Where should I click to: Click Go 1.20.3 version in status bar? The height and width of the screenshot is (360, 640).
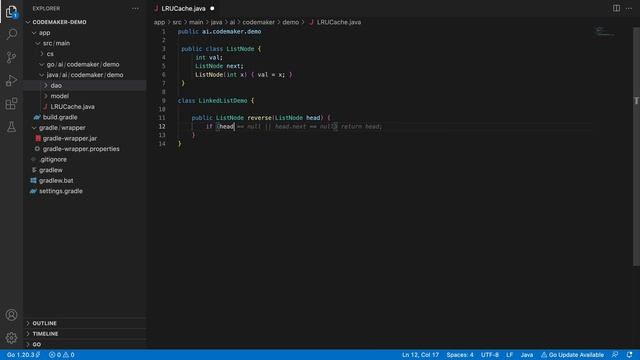click(x=23, y=355)
